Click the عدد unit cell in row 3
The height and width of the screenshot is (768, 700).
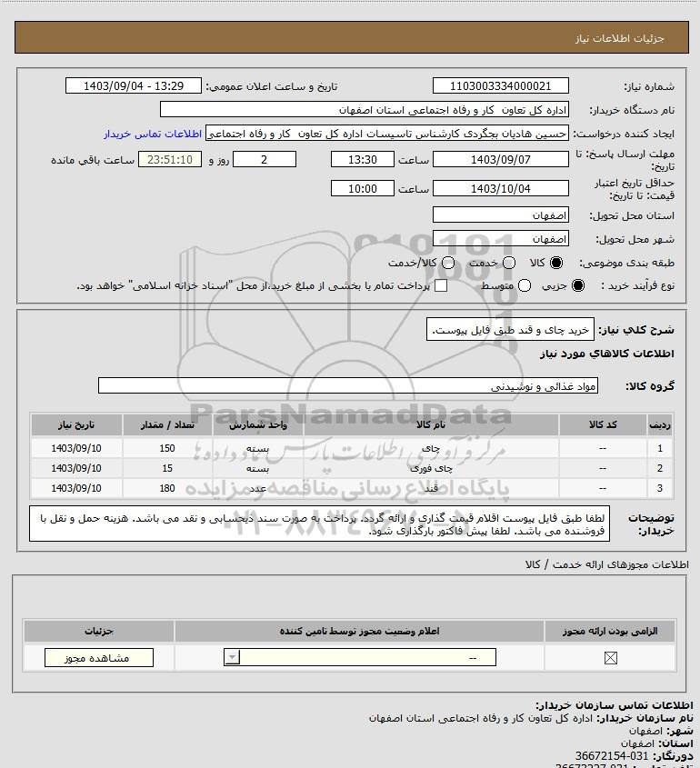tap(258, 488)
